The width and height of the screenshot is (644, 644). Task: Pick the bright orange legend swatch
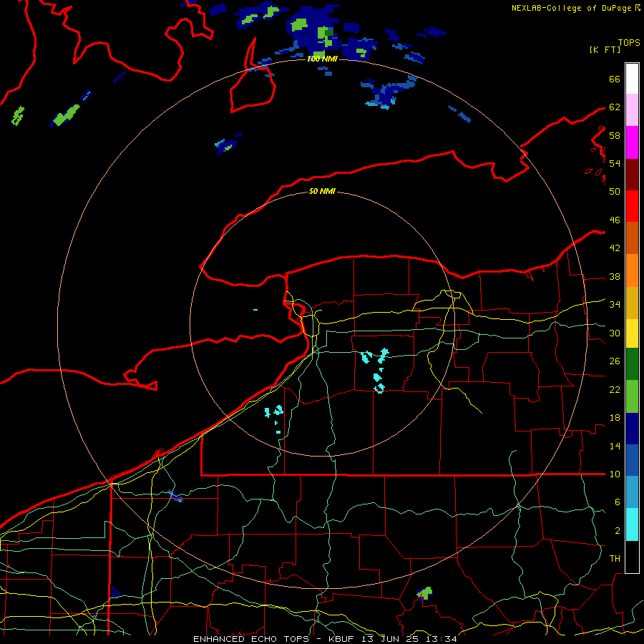coord(632,270)
